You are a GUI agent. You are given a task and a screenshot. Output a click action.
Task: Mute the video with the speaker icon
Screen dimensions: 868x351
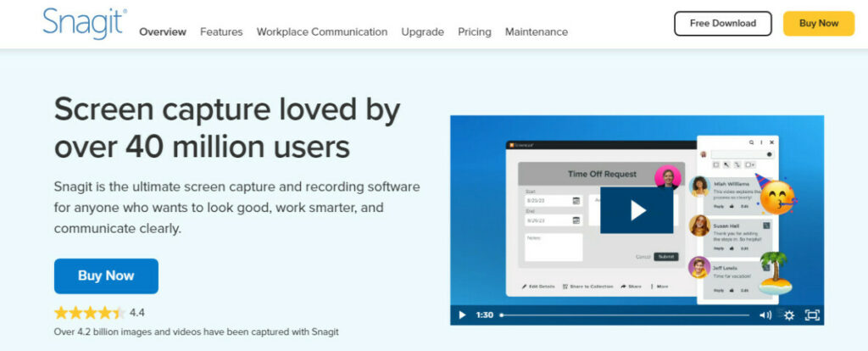pyautogui.click(x=765, y=315)
